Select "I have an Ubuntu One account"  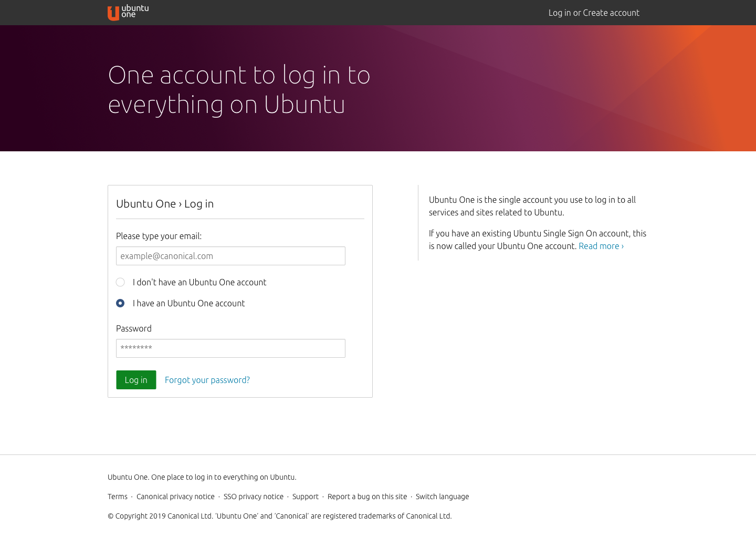[x=120, y=303]
